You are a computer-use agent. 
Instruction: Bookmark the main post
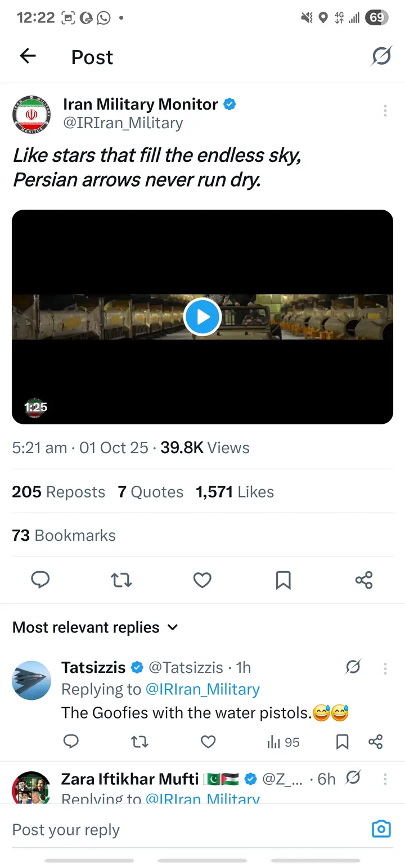pyautogui.click(x=283, y=580)
